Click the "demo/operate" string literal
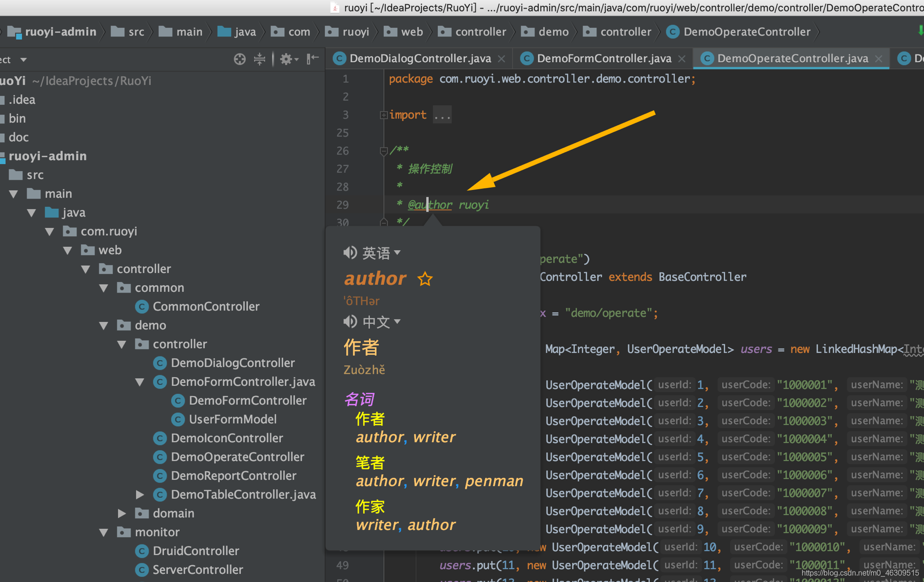924x582 pixels. 609,313
